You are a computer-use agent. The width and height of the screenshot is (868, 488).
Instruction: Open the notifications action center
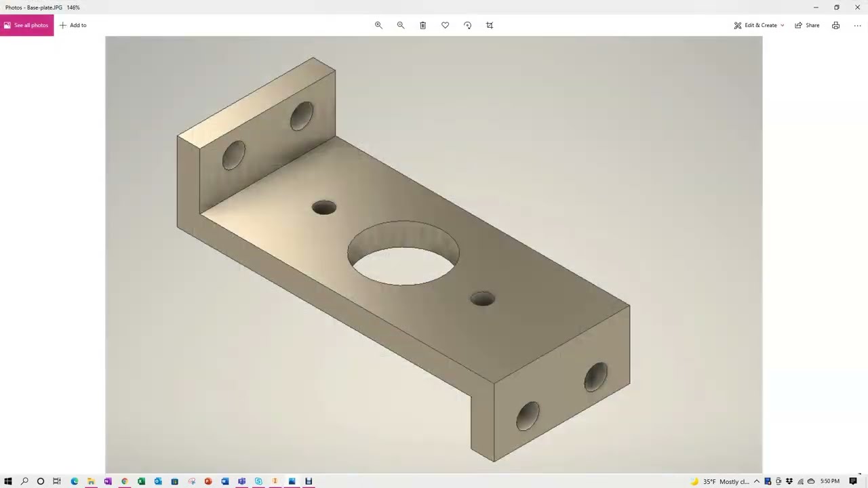(x=853, y=481)
